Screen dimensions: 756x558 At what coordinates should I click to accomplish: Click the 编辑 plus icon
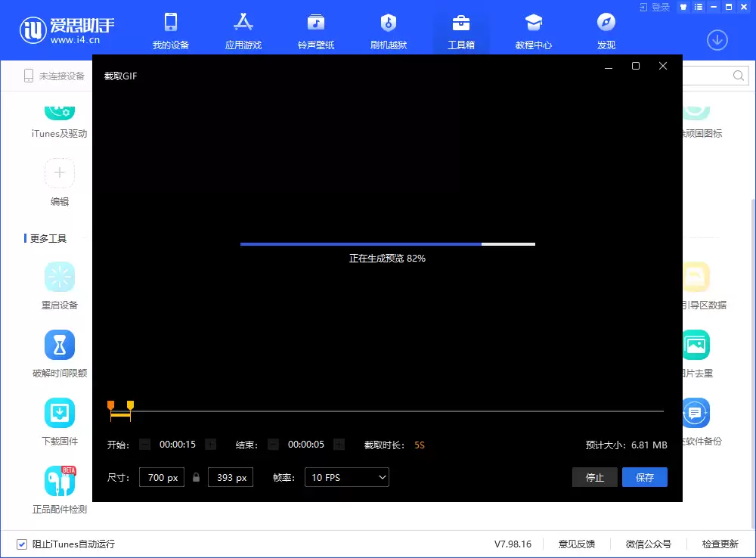point(59,172)
